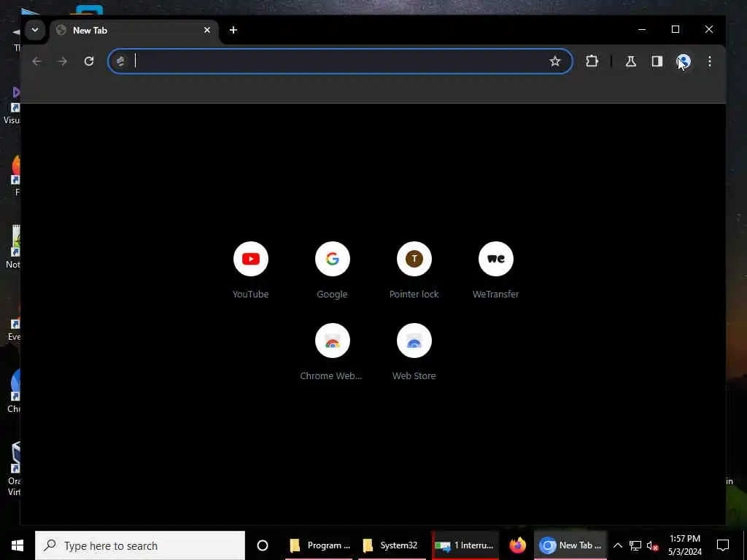Switch to Program folder in taskbar
Image resolution: width=747 pixels, height=560 pixels.
tap(320, 545)
